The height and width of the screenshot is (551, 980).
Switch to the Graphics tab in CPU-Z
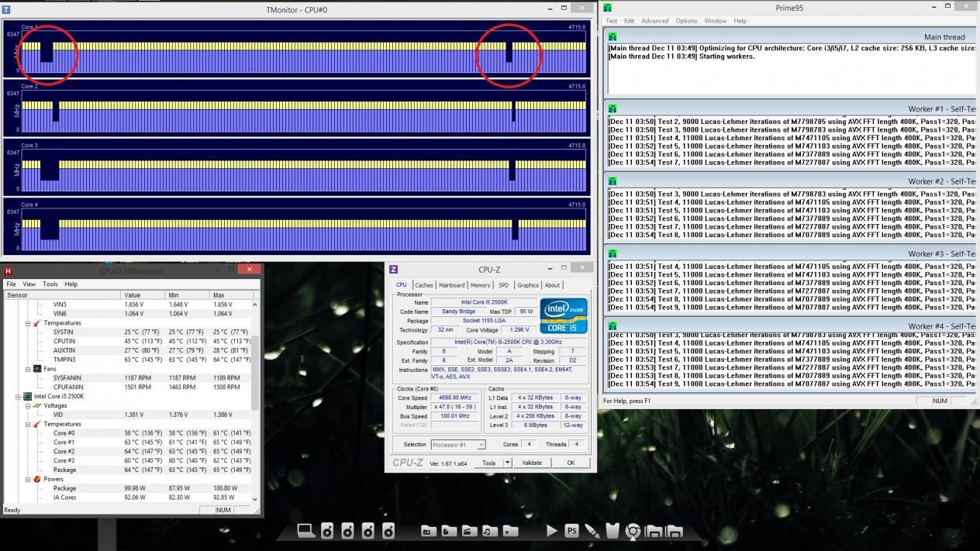[528, 285]
